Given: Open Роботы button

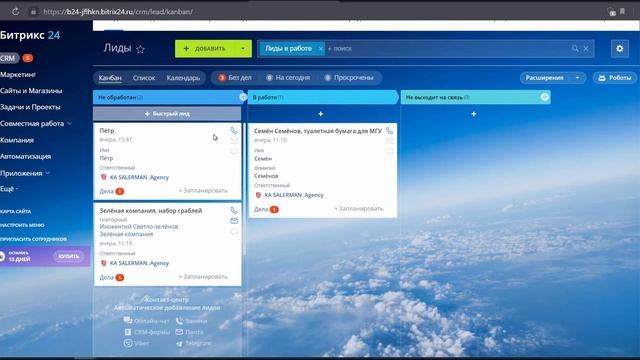Looking at the screenshot, I should 614,78.
